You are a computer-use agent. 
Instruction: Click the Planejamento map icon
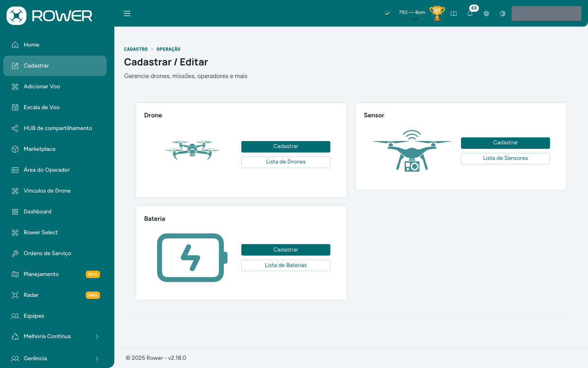point(15,274)
